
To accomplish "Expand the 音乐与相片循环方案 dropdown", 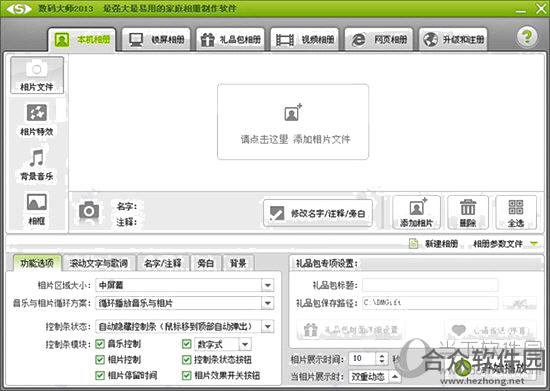I will 268,303.
